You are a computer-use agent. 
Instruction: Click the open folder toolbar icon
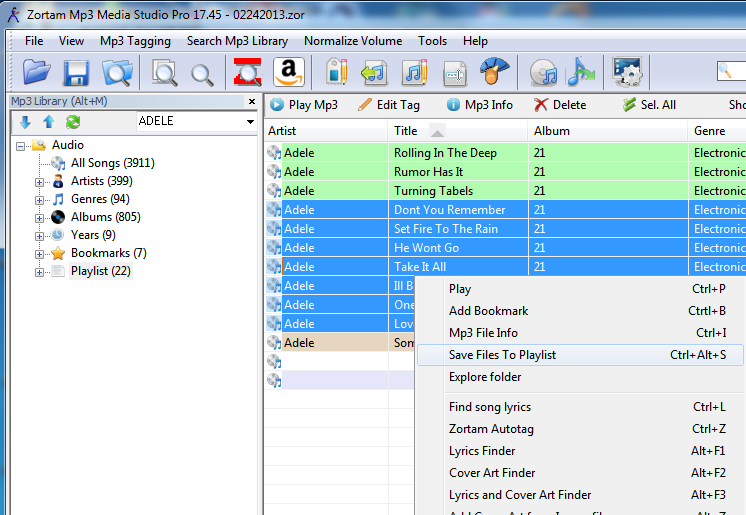point(37,72)
